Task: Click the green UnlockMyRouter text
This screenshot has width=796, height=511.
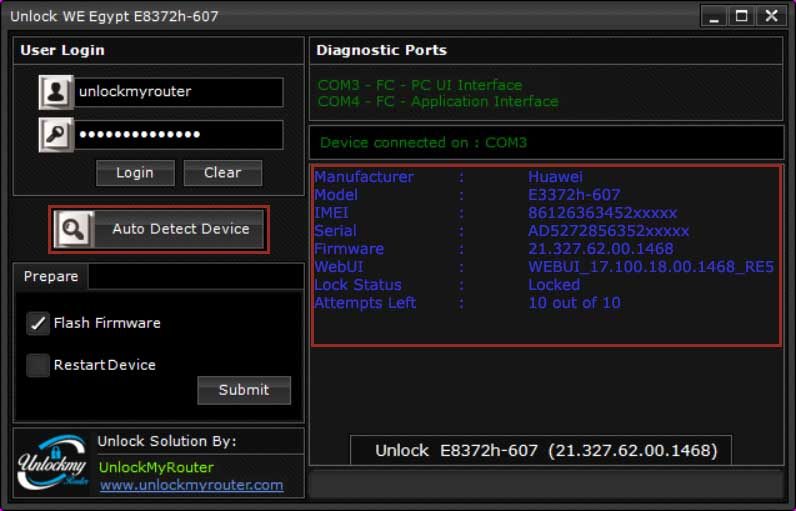Action: coord(156,467)
